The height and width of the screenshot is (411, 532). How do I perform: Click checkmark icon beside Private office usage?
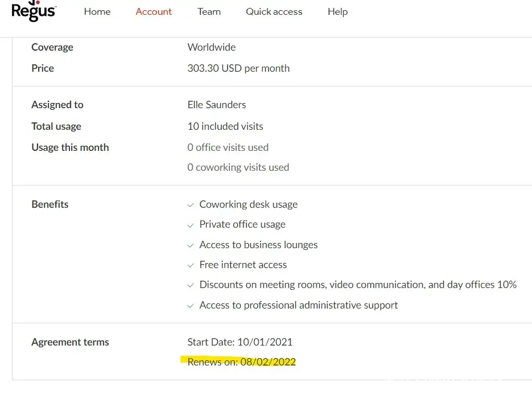click(191, 225)
